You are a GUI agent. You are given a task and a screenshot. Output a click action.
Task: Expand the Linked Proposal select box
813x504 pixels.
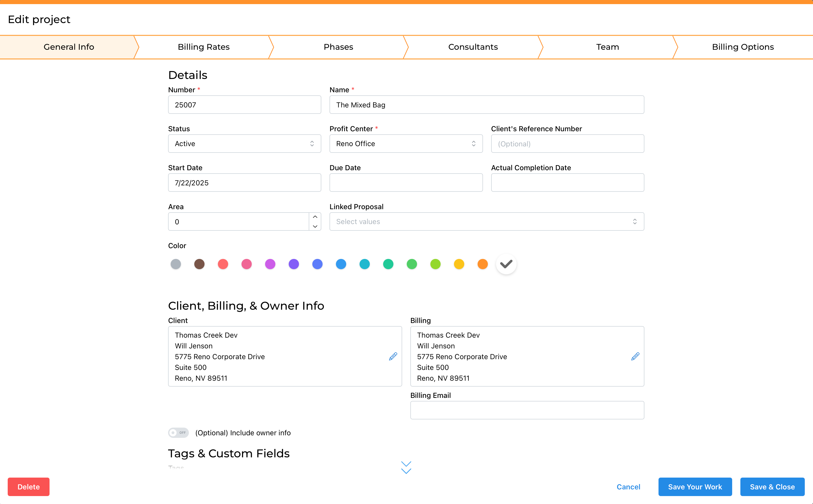(486, 222)
